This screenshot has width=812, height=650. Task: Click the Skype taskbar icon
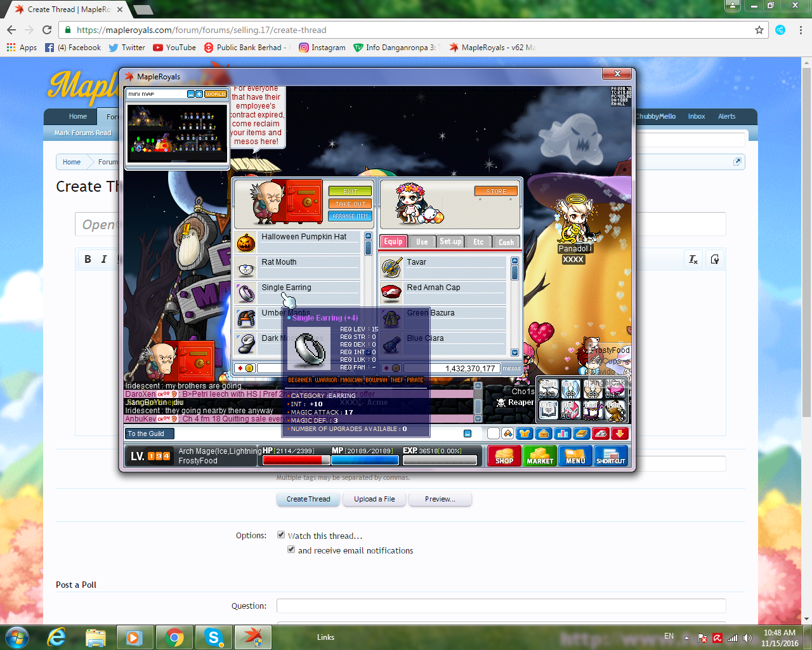tap(214, 637)
